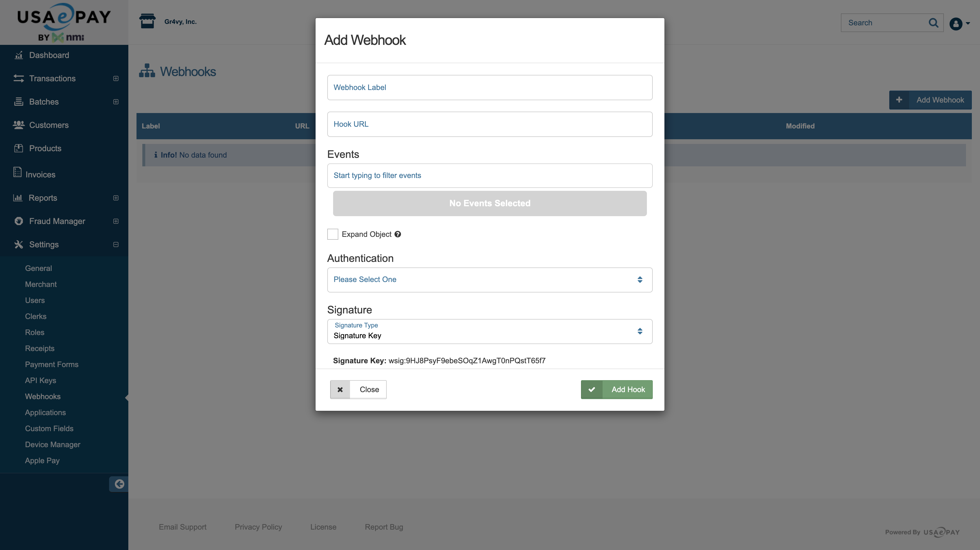The image size is (980, 550).
Task: Click the Settings wrench icon
Action: pos(19,244)
